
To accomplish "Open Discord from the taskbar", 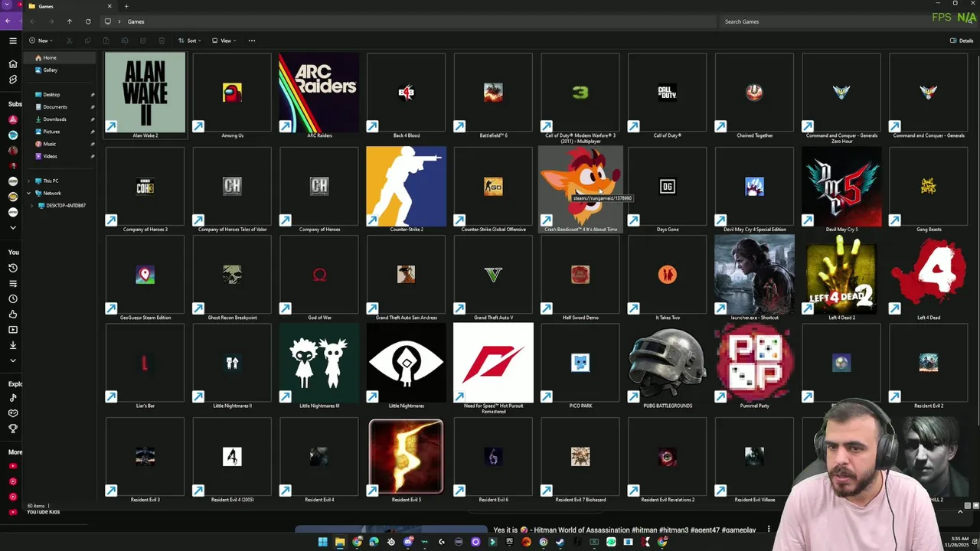I will [x=408, y=542].
